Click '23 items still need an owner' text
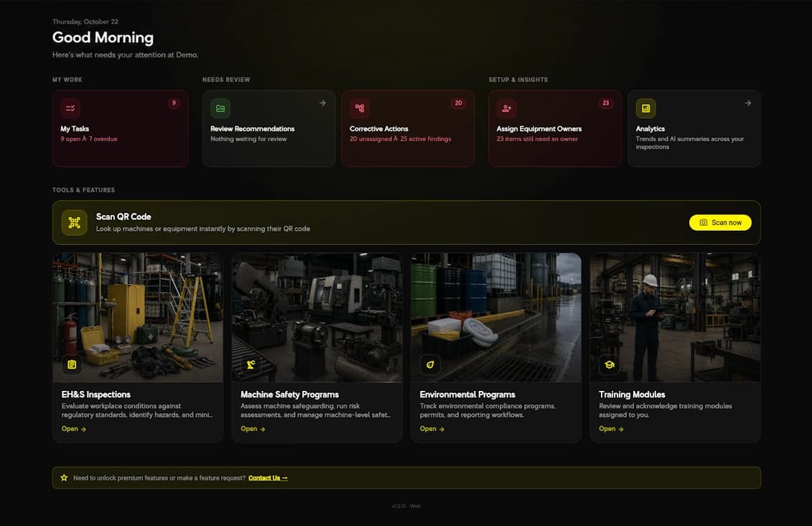Image resolution: width=812 pixels, height=526 pixels. coord(537,139)
